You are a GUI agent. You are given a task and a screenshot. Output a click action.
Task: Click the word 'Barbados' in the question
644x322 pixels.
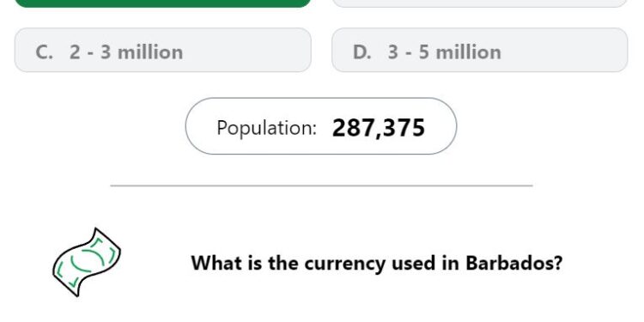[x=513, y=263]
